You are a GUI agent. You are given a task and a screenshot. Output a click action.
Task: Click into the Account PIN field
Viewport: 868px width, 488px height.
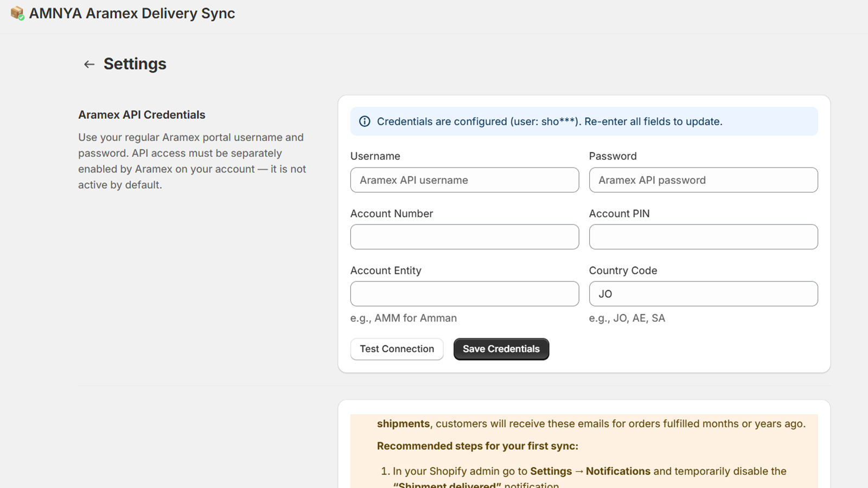(x=703, y=237)
